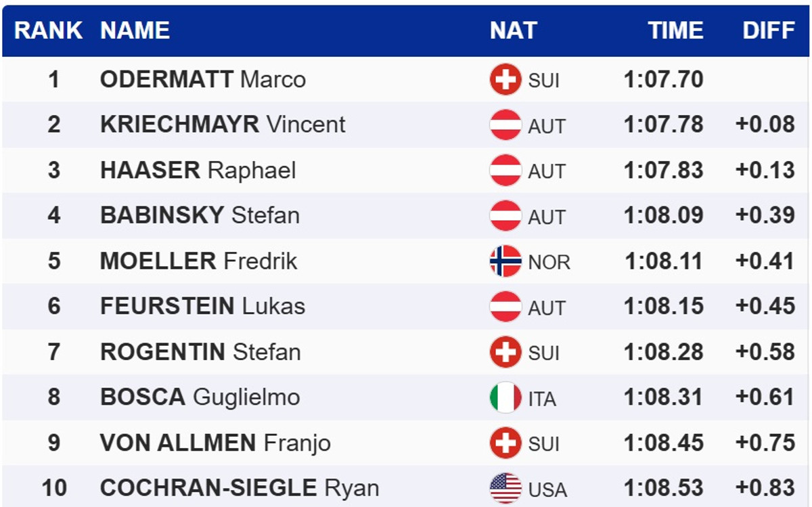Click the Norwegian flag in Moeller's row
Screen dimensions: 812x507
[505, 261]
